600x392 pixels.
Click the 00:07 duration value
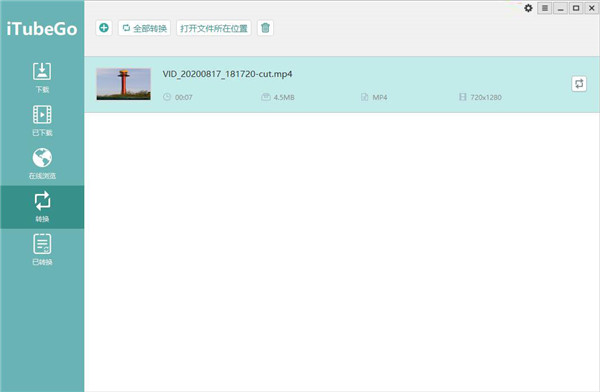[184, 97]
